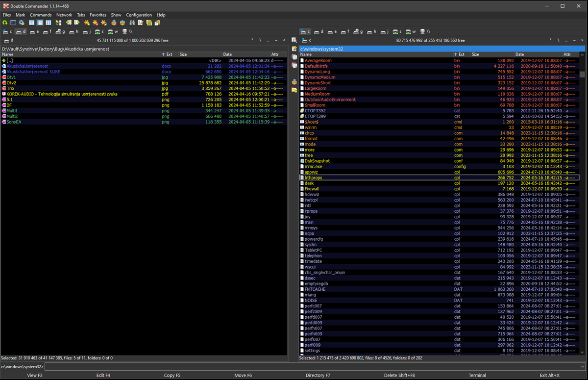Open the Network menu
The image size is (588, 380).
64,15
